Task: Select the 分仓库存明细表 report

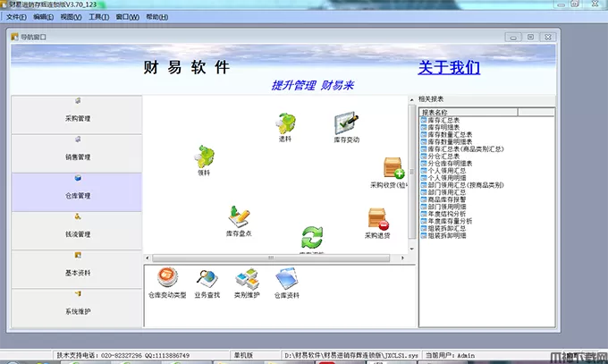Action: [x=446, y=164]
